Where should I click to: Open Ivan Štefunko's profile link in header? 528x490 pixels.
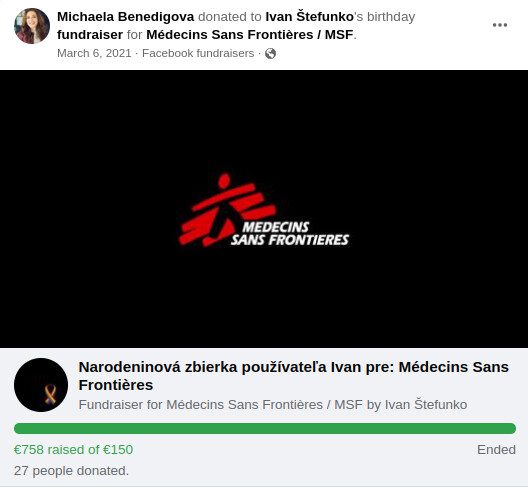[309, 17]
